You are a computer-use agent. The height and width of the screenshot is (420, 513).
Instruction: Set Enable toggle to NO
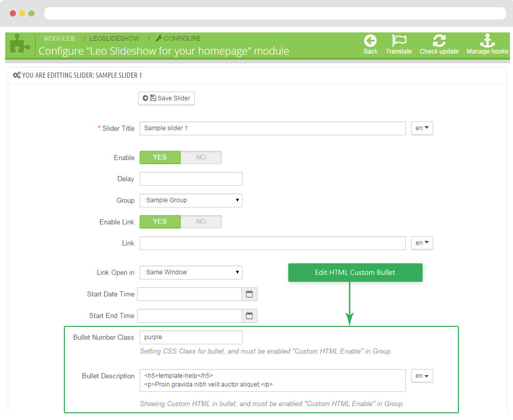coord(201,157)
